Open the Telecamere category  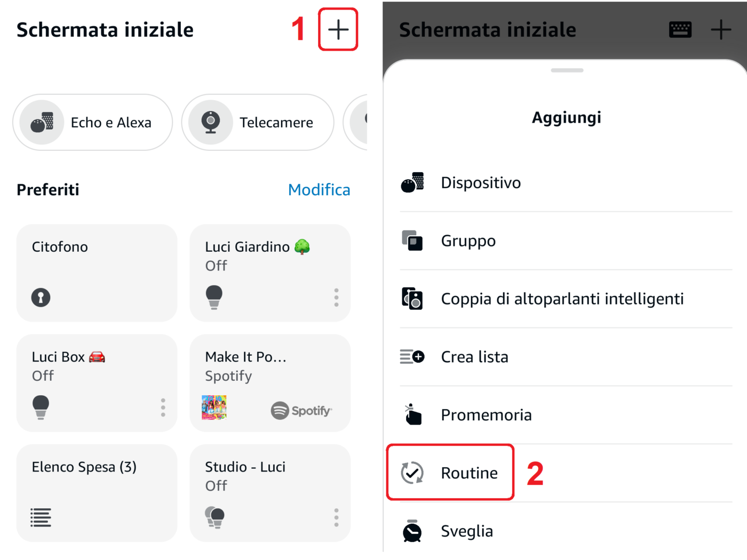(258, 123)
